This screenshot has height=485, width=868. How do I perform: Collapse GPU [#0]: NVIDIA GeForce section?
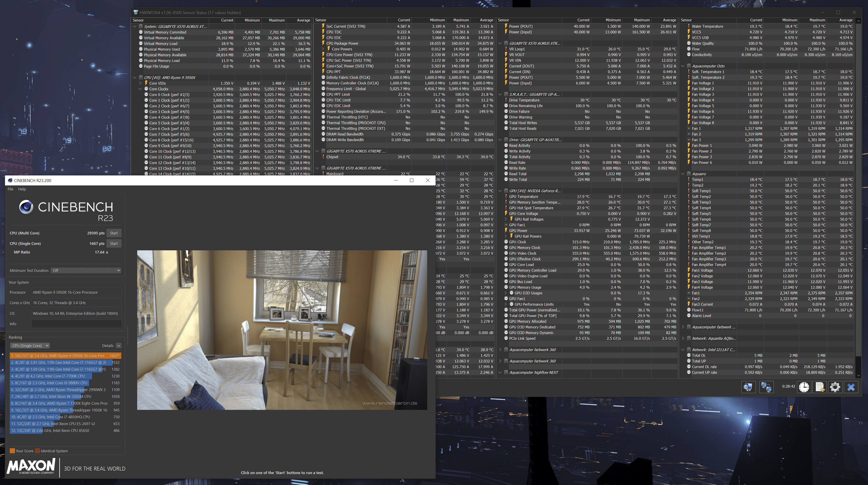pos(500,191)
